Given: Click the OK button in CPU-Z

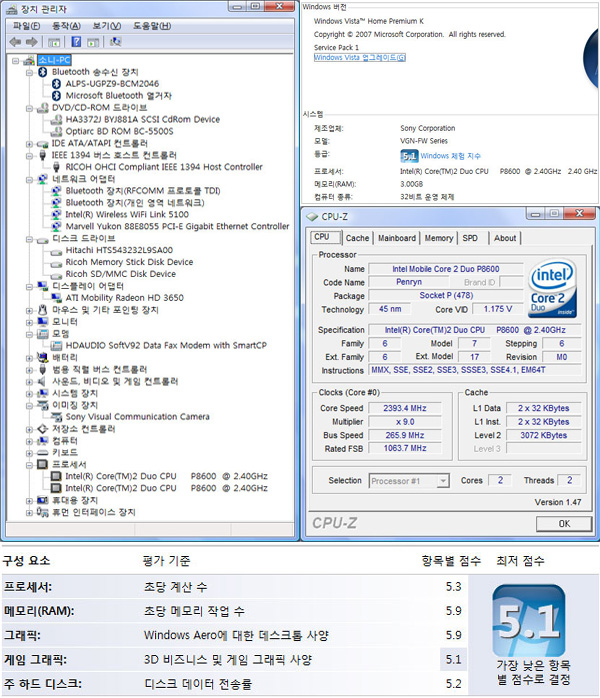Looking at the screenshot, I should pyautogui.click(x=564, y=524).
